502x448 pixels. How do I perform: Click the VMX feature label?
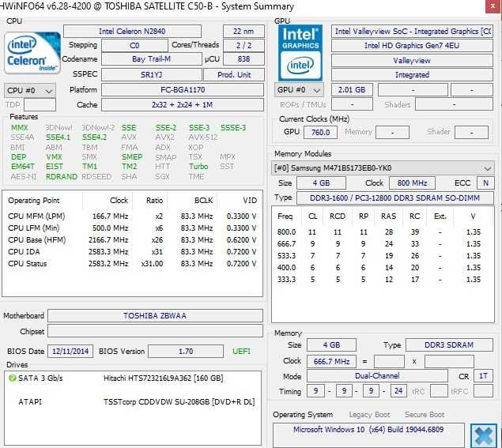[x=54, y=157]
